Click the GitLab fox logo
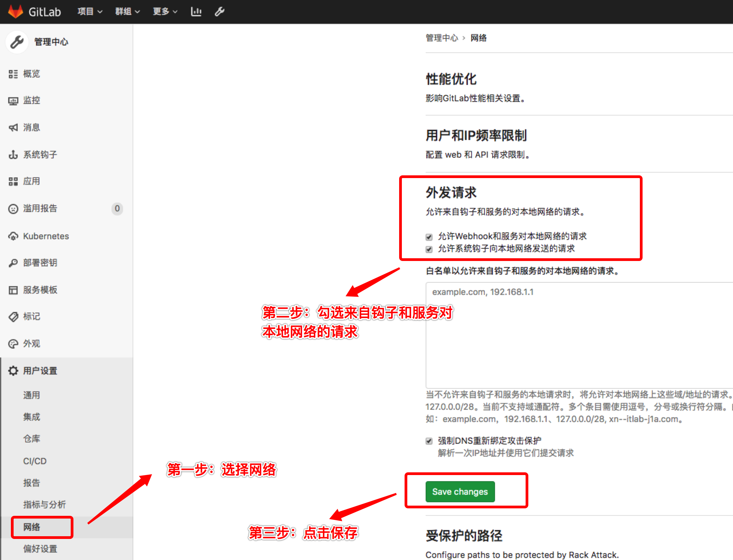This screenshot has width=733, height=560. [15, 12]
